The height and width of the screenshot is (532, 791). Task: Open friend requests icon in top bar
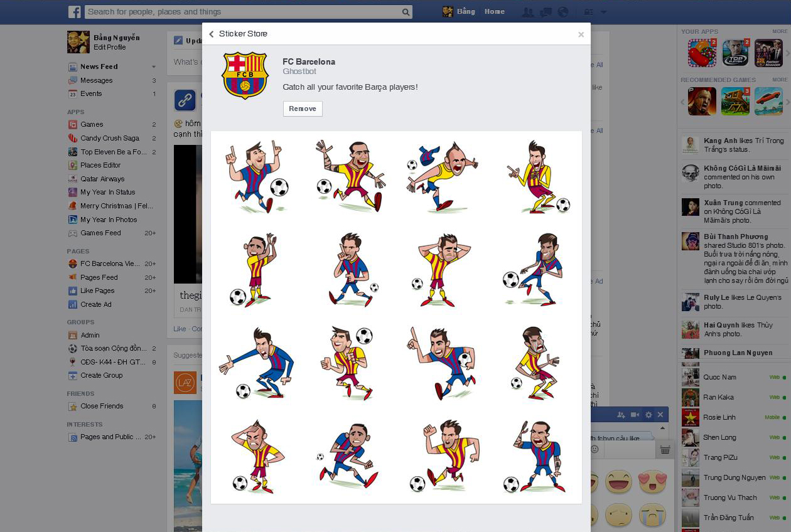point(528,12)
